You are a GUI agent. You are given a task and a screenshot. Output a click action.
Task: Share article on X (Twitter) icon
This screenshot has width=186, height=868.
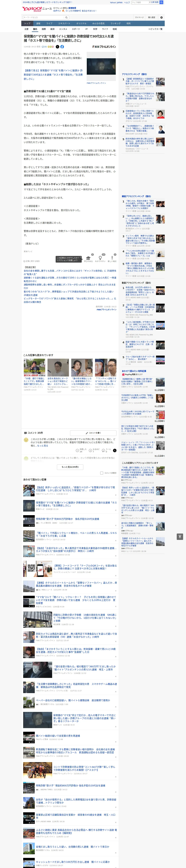tap(57, 47)
